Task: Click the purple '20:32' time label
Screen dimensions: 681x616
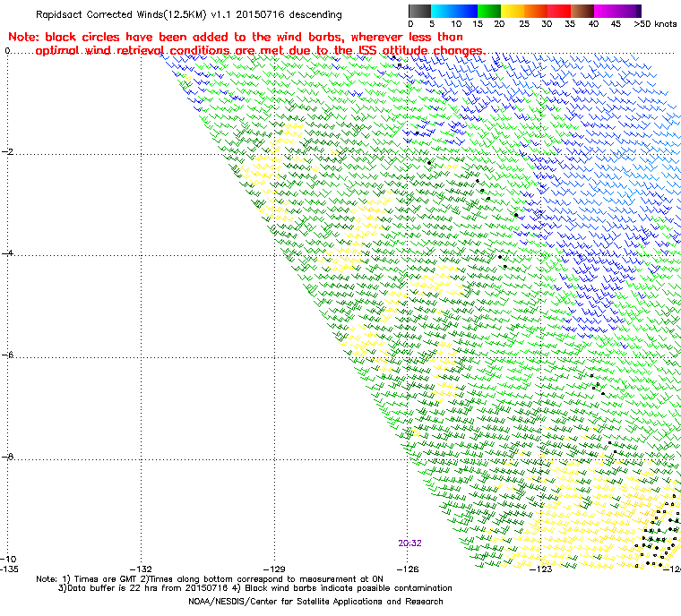Action: pyautogui.click(x=409, y=543)
